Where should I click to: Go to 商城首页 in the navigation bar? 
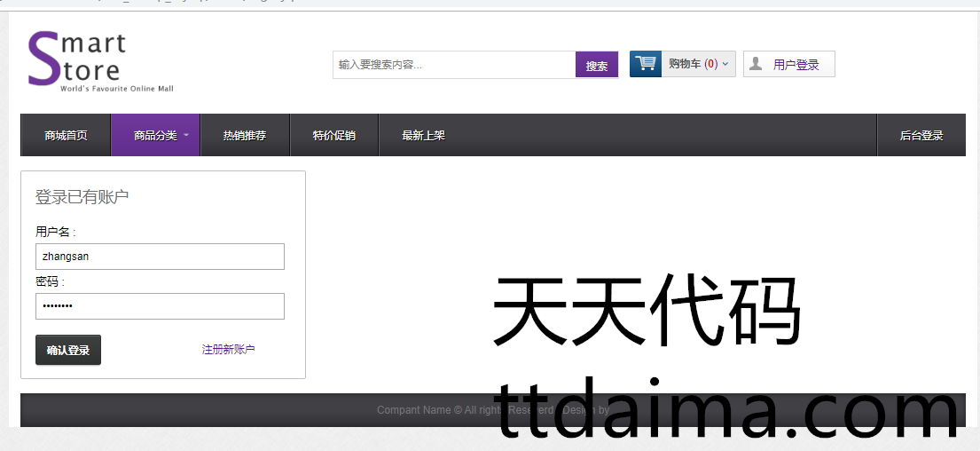[x=66, y=136]
